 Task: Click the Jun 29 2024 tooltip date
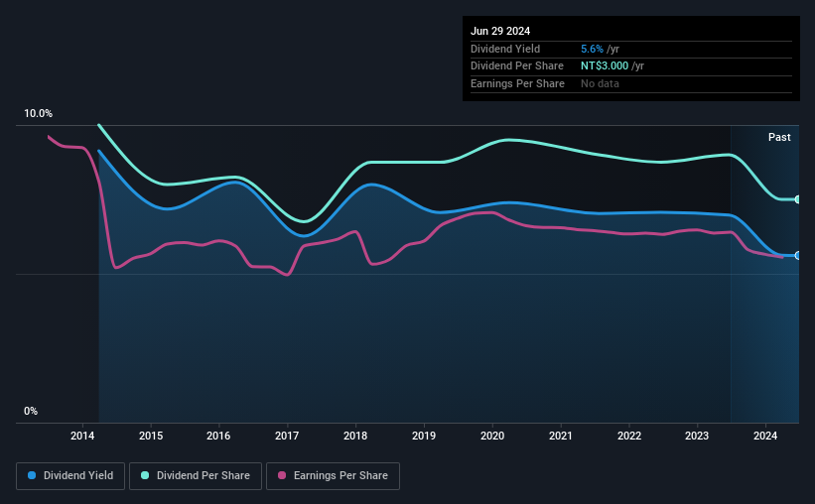click(x=500, y=31)
